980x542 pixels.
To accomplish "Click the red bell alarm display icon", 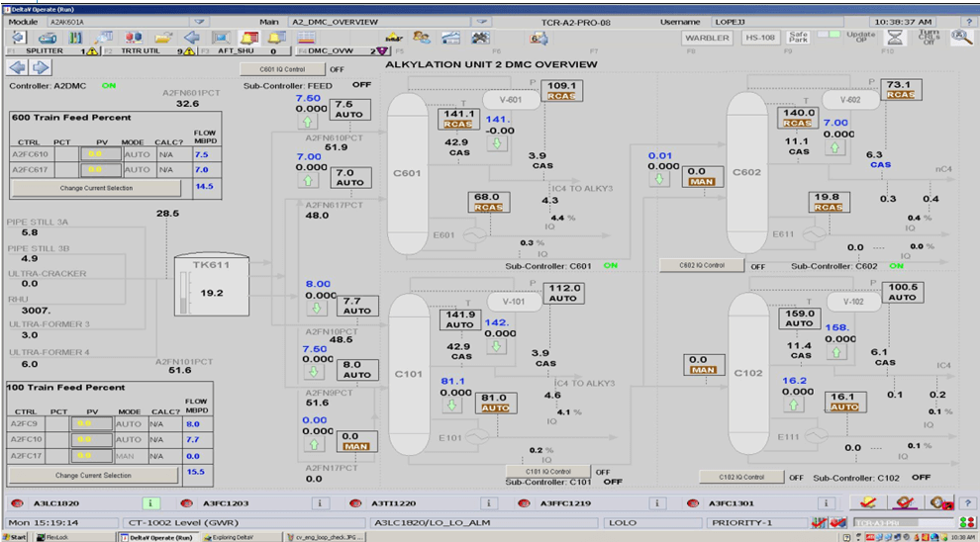I will click(248, 39).
